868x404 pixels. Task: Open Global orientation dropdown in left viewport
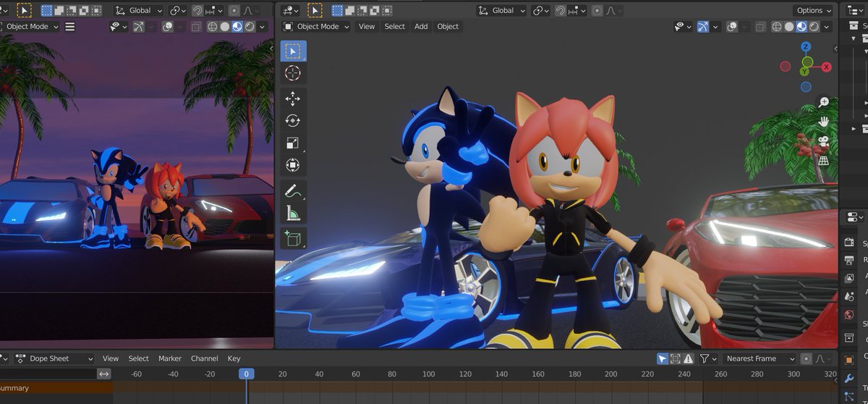tap(140, 11)
